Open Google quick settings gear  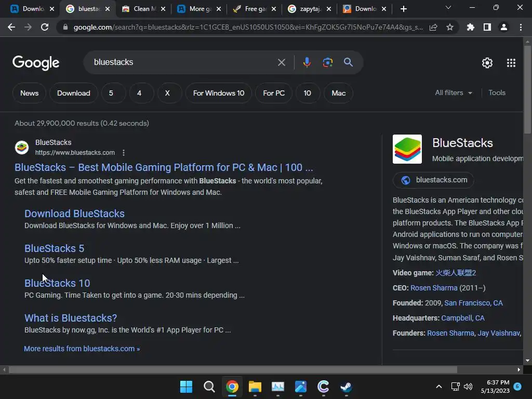point(487,63)
